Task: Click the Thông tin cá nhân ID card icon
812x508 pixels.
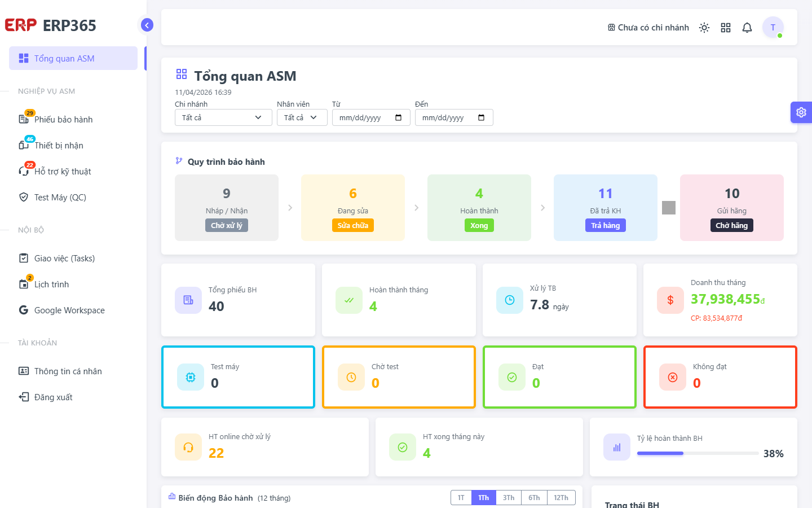Action: click(24, 371)
